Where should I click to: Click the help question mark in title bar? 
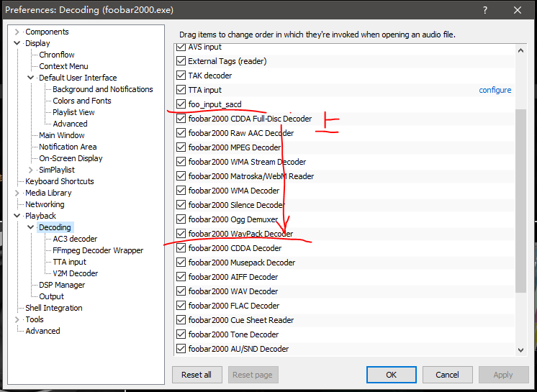pos(486,10)
